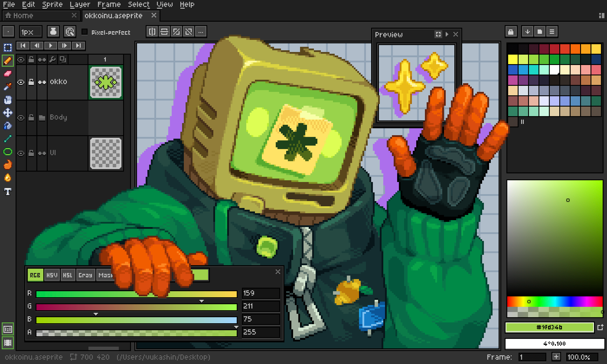Open the File menu
The width and height of the screenshot is (607, 364).
9,4
